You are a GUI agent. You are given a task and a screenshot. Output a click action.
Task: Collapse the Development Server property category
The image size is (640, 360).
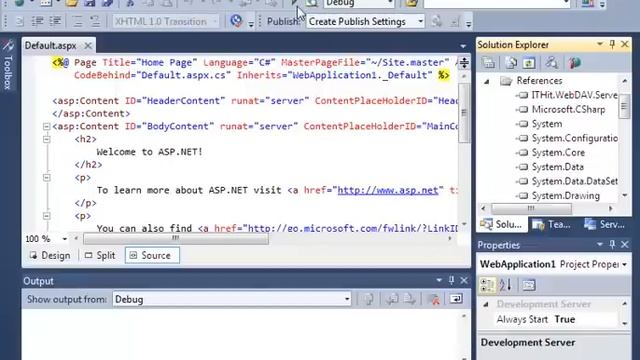pyautogui.click(x=486, y=304)
